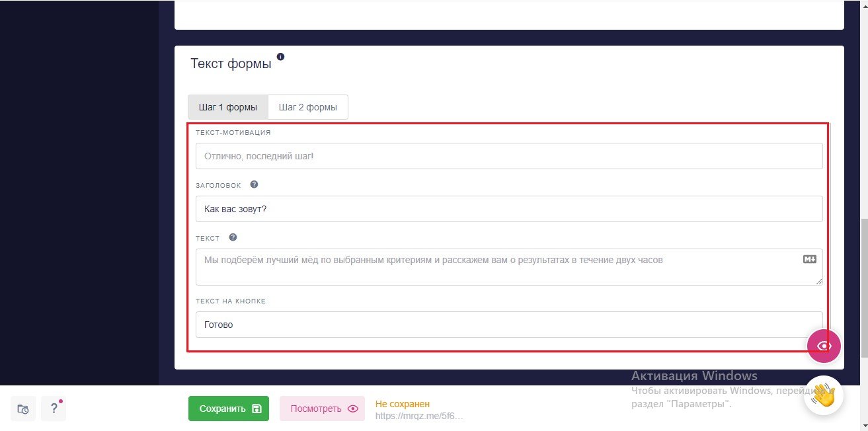This screenshot has width=868, height=431.
Task: Open the mrqz.me quiz link
Action: point(419,416)
